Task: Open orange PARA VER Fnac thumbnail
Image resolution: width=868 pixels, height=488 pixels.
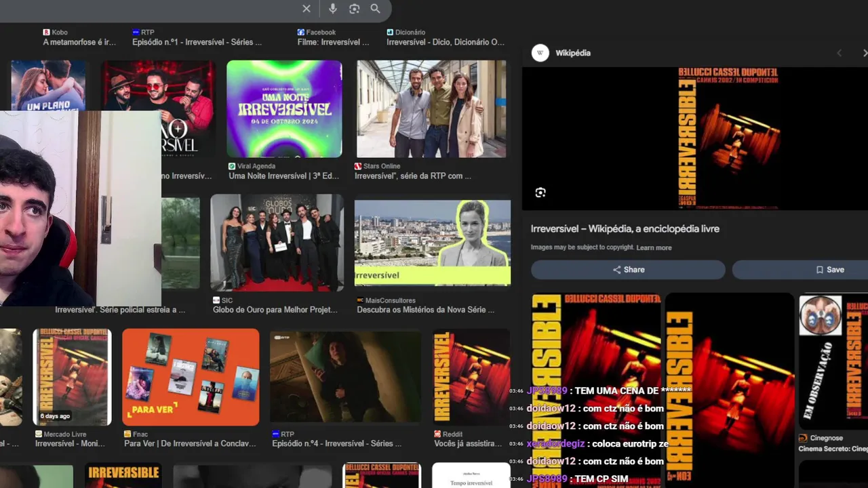Action: pyautogui.click(x=191, y=377)
